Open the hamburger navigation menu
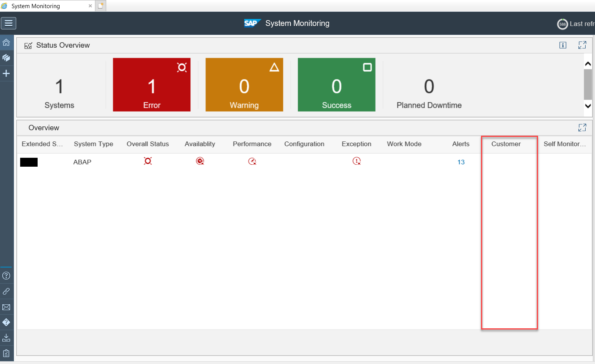595x364 pixels. [x=8, y=23]
